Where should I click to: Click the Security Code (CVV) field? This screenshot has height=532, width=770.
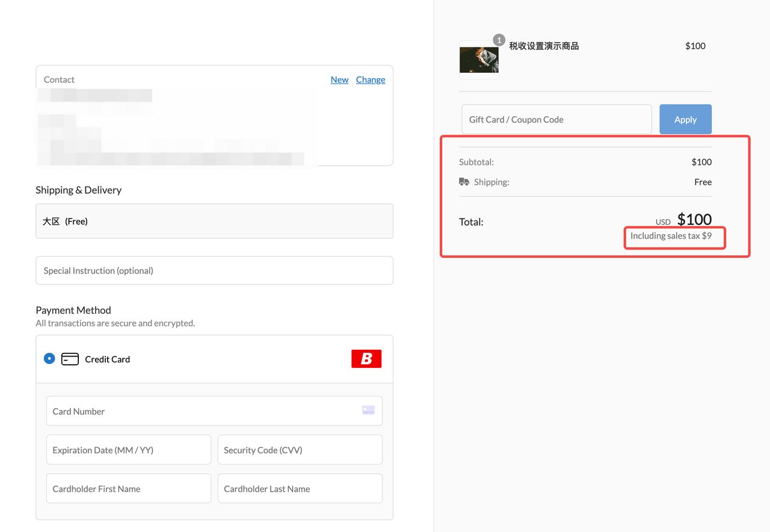tap(300, 450)
